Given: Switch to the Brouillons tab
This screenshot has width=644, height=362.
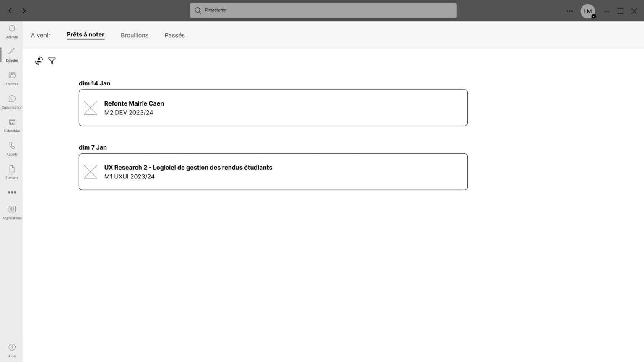Looking at the screenshot, I should pos(135,35).
